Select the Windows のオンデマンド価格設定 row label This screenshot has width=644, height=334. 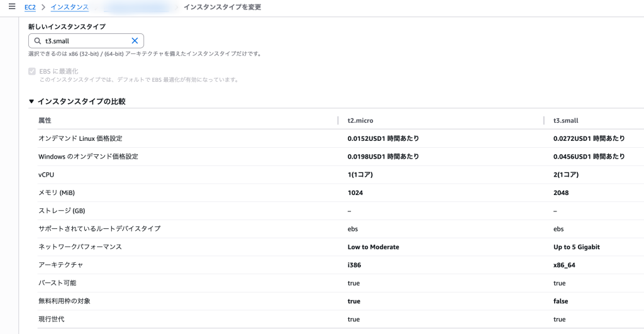pyautogui.click(x=88, y=156)
